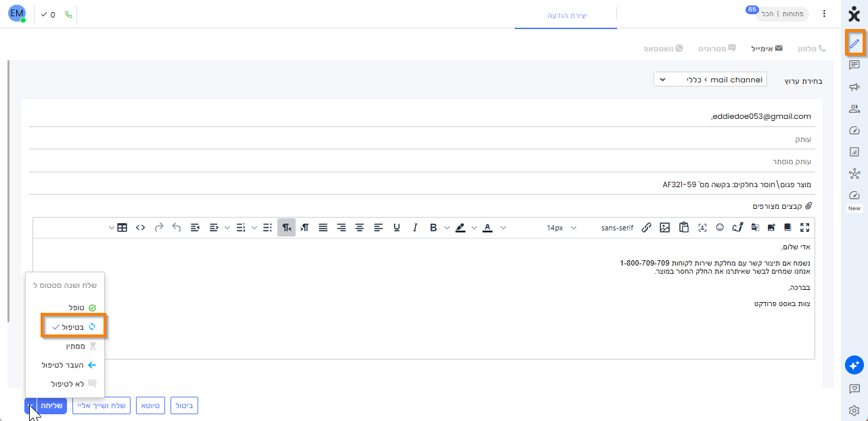Open the sans-serif font family dropdown
The width and height of the screenshot is (868, 421).
point(617,228)
